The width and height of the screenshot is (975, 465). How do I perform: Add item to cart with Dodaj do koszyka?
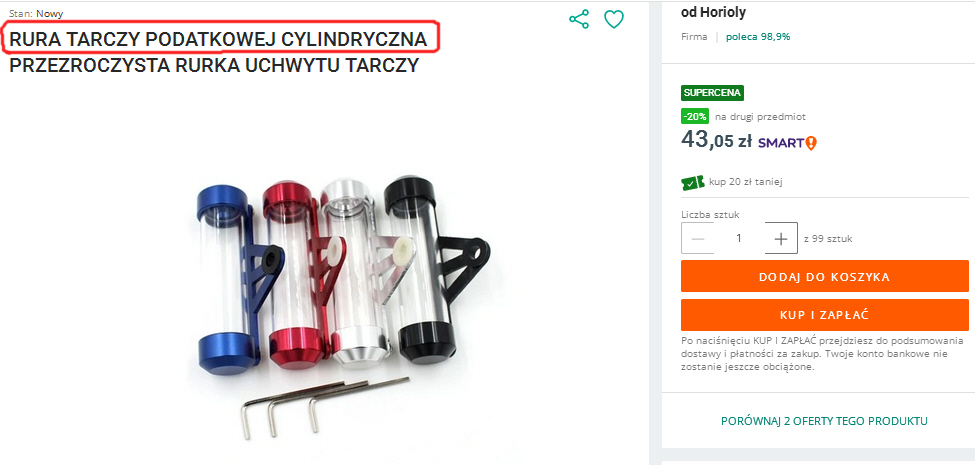[x=825, y=277]
